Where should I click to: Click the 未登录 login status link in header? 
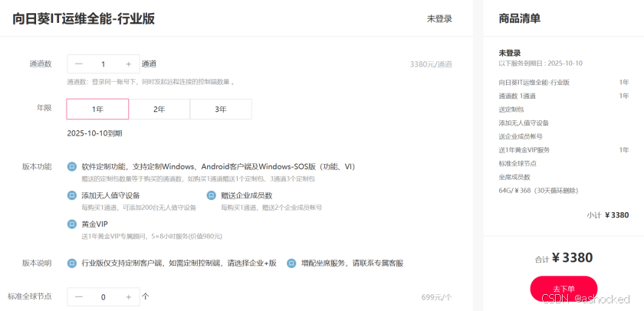pyautogui.click(x=439, y=18)
